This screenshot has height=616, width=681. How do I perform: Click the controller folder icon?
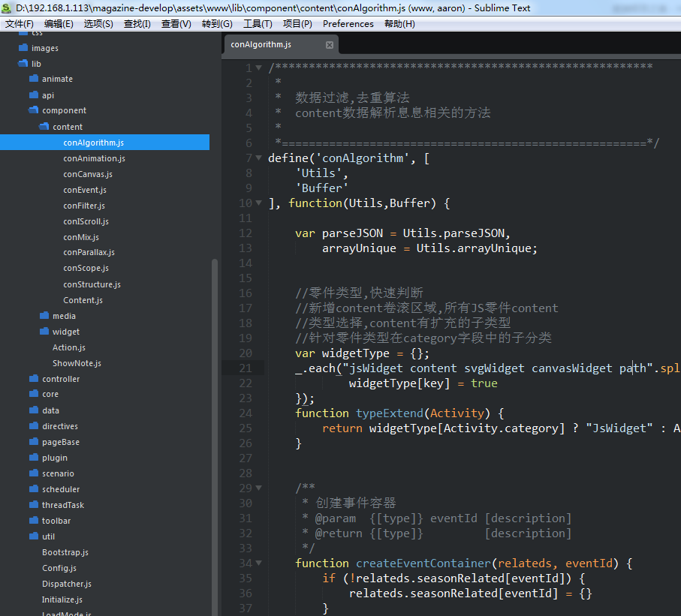pyautogui.click(x=34, y=379)
